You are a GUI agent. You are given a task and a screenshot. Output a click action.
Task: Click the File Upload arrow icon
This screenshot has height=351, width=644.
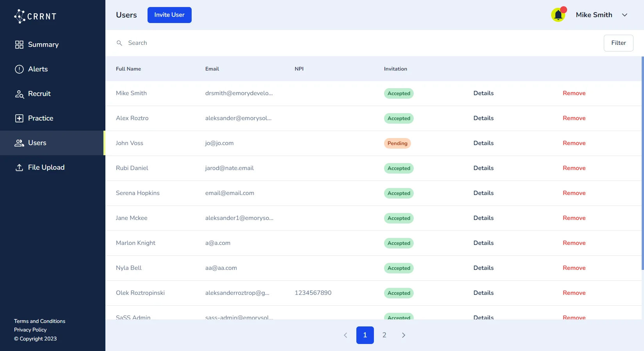coord(19,168)
